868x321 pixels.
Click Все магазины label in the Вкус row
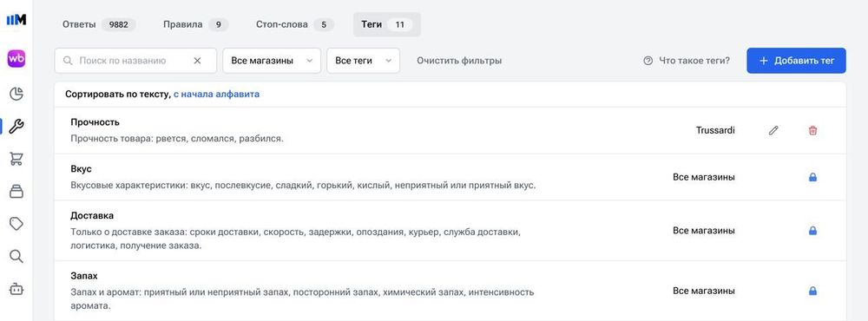[704, 177]
